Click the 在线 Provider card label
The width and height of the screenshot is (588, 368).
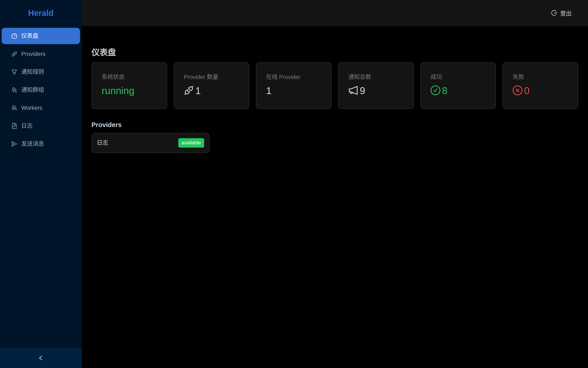tap(283, 77)
